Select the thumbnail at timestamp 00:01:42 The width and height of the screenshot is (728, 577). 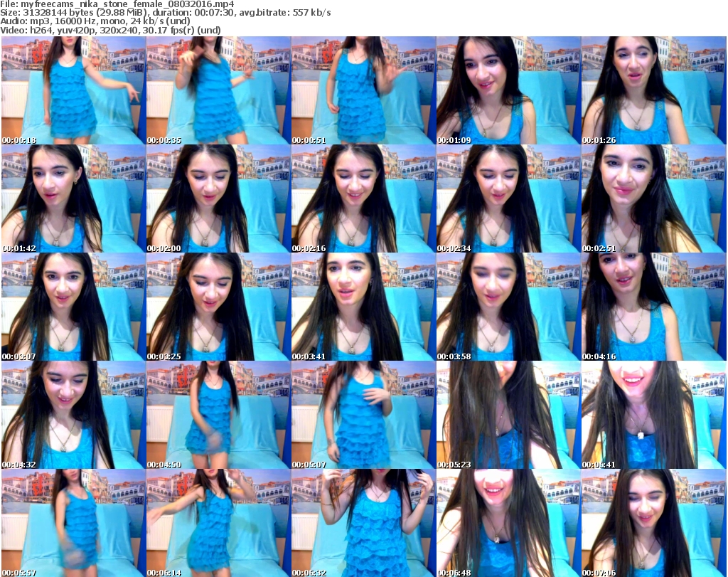[73, 198]
